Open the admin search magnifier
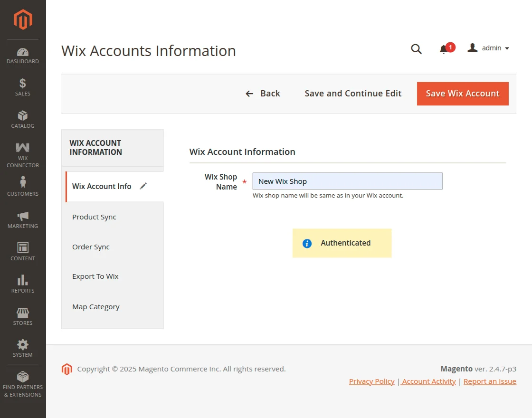Image resolution: width=532 pixels, height=418 pixels. 416,48
